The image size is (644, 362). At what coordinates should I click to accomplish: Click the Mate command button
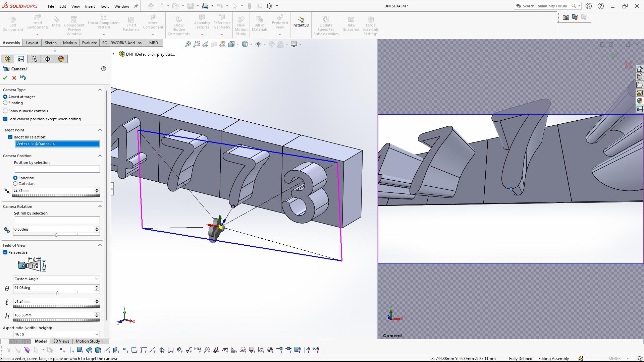[x=56, y=21]
